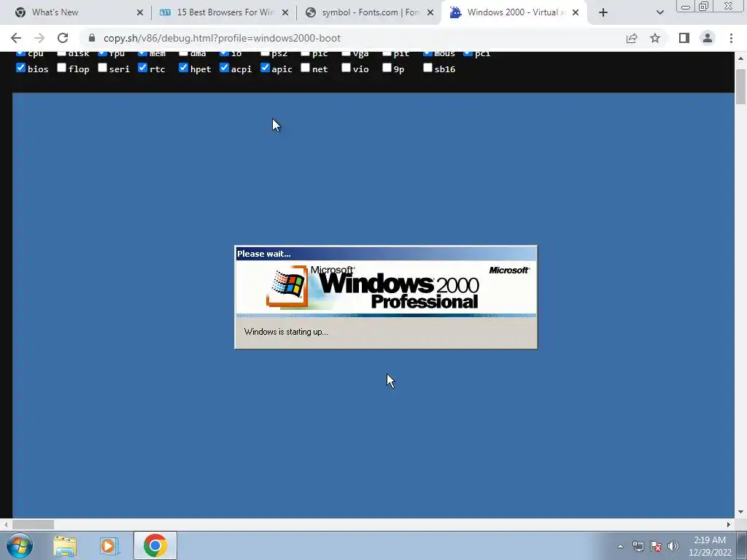
Task: Click the volume speaker tray icon
Action: point(673,546)
